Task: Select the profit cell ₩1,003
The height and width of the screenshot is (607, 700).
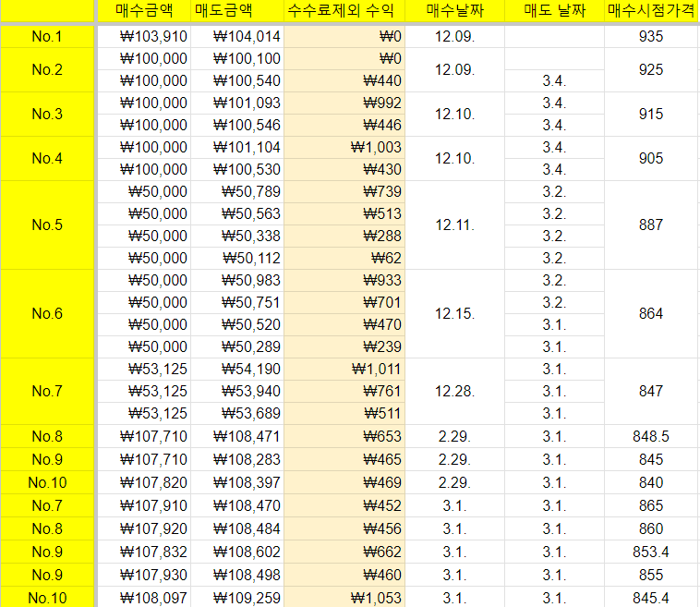Action: pyautogui.click(x=344, y=148)
